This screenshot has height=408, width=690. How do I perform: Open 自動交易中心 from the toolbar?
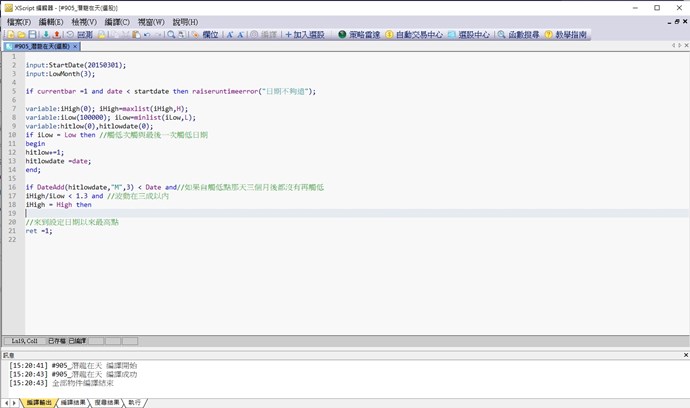pos(413,34)
